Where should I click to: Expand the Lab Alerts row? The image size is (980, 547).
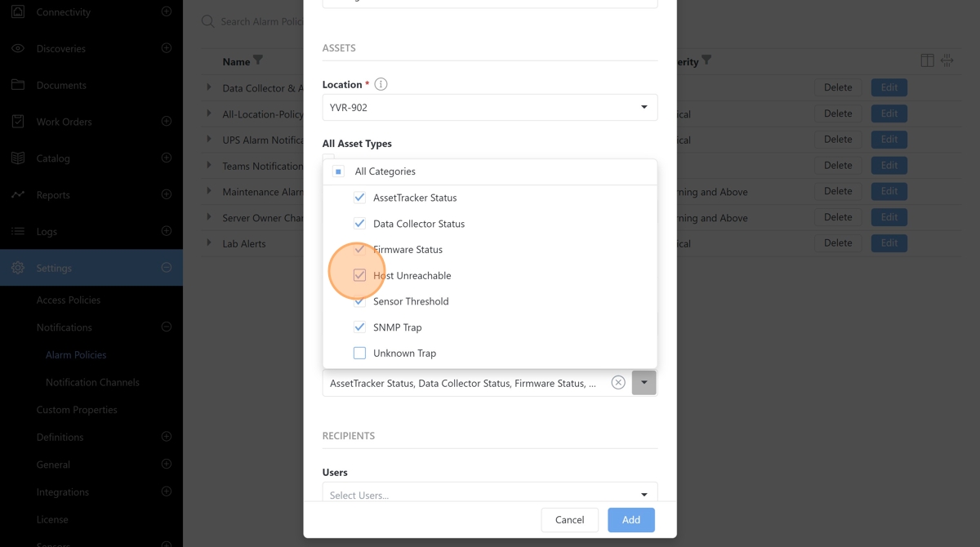click(209, 243)
